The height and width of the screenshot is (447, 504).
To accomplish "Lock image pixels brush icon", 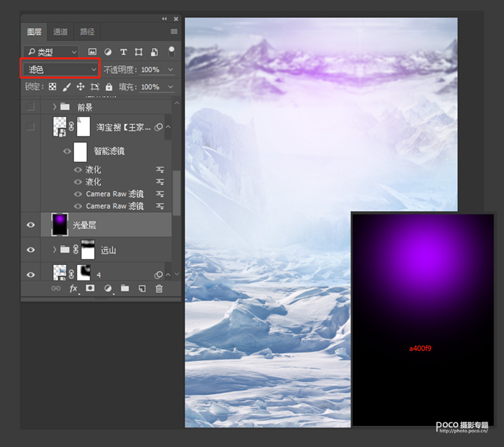I will [67, 87].
